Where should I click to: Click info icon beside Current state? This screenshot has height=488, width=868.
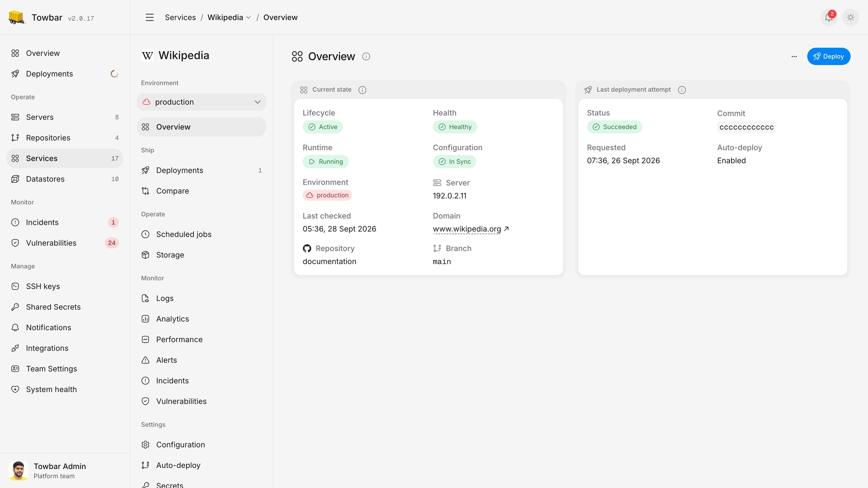362,90
